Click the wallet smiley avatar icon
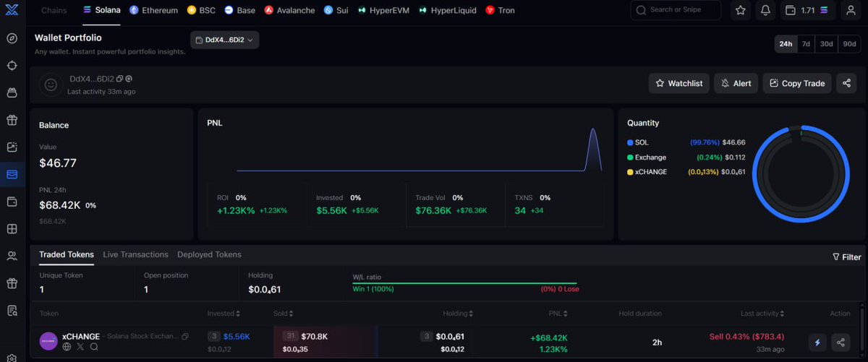This screenshot has width=868, height=362. tap(51, 84)
